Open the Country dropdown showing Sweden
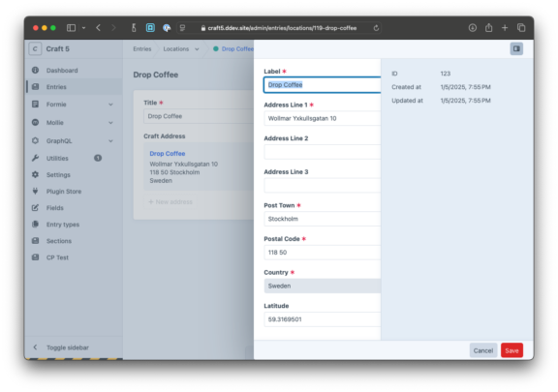 click(x=322, y=286)
